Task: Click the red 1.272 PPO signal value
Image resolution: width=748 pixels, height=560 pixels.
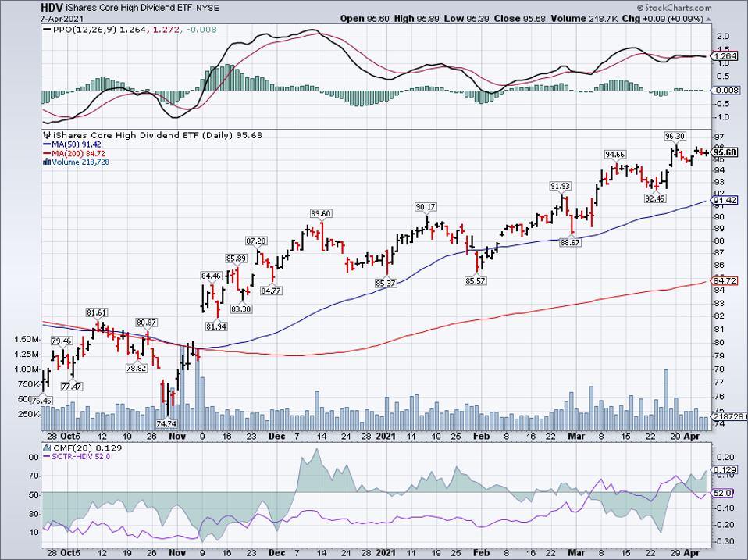Action: (166, 30)
